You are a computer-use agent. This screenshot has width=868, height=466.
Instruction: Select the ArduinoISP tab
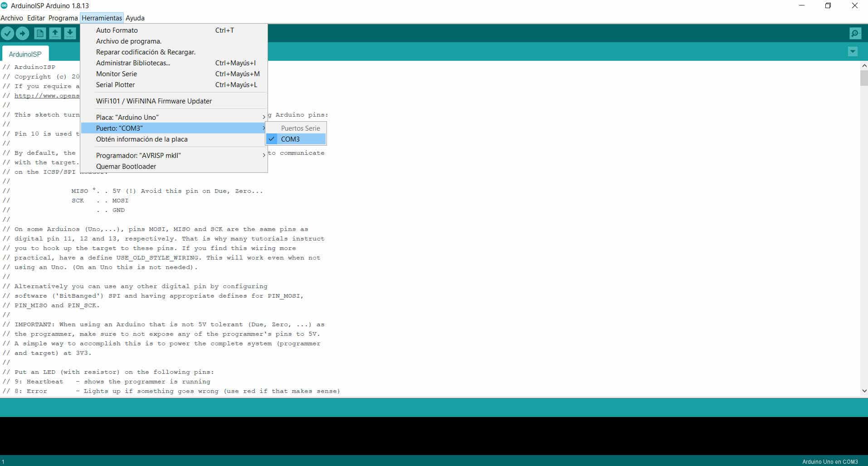tap(25, 54)
